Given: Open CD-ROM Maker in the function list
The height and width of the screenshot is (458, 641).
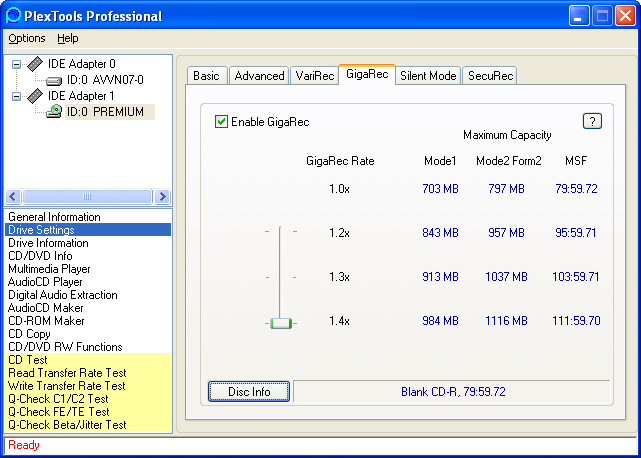Looking at the screenshot, I should (x=88, y=321).
